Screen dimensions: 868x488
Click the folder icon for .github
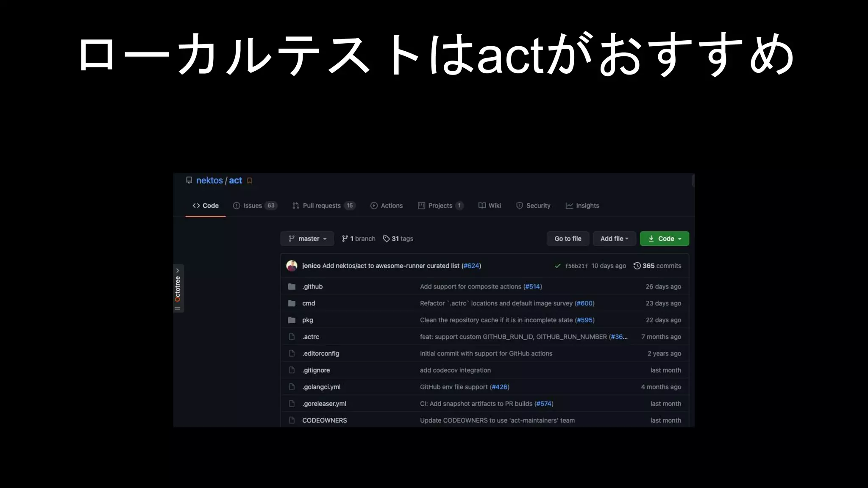tap(292, 286)
